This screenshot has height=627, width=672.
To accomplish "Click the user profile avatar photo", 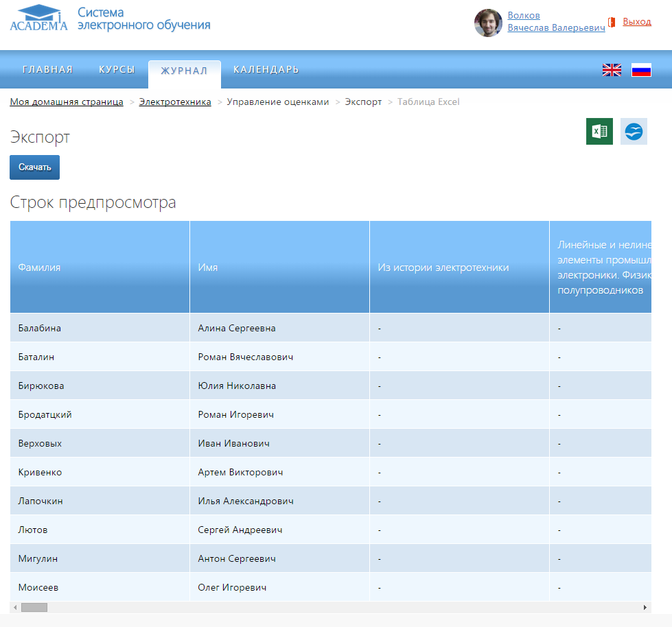I will 488,23.
